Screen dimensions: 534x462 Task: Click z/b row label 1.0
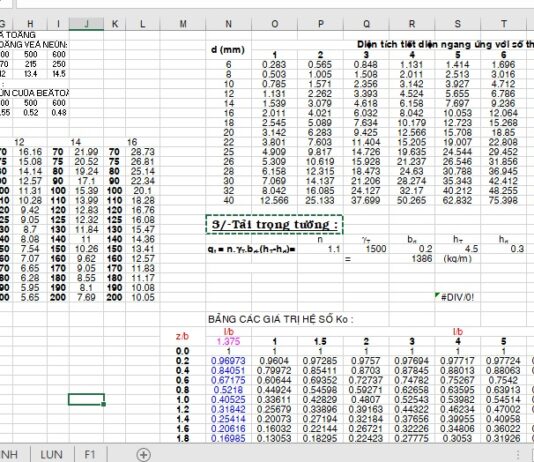tap(183, 400)
